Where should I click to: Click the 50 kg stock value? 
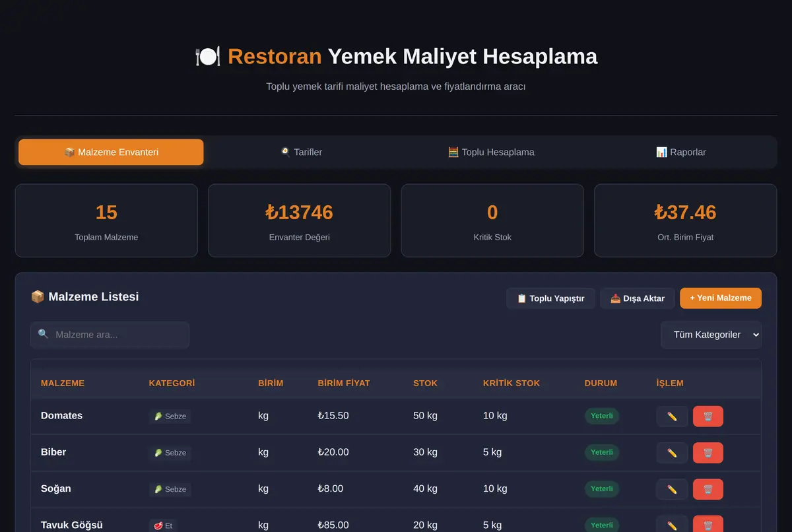point(426,416)
